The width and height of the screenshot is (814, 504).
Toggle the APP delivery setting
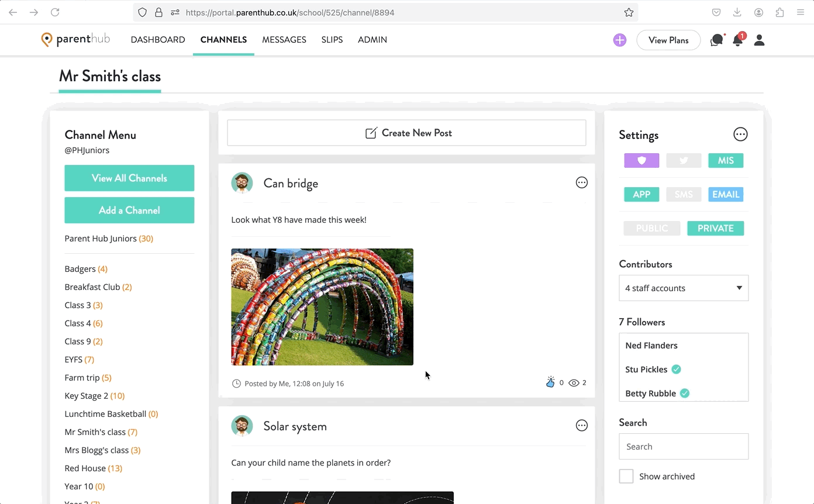pos(641,194)
